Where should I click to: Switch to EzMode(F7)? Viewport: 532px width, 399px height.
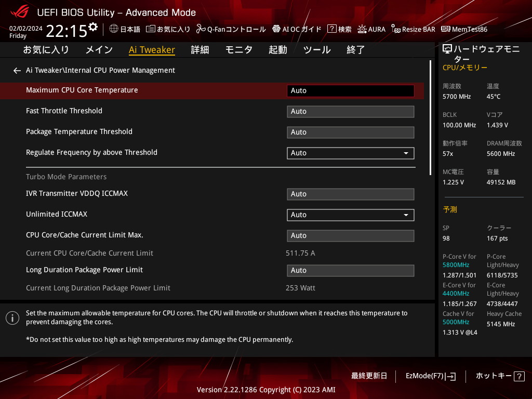point(431,376)
